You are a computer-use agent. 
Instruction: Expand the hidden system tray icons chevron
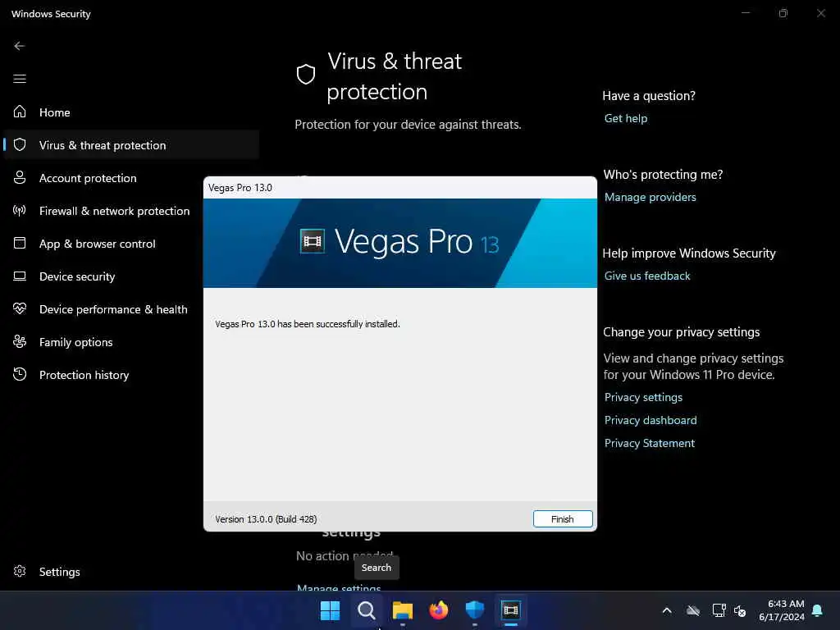point(667,610)
